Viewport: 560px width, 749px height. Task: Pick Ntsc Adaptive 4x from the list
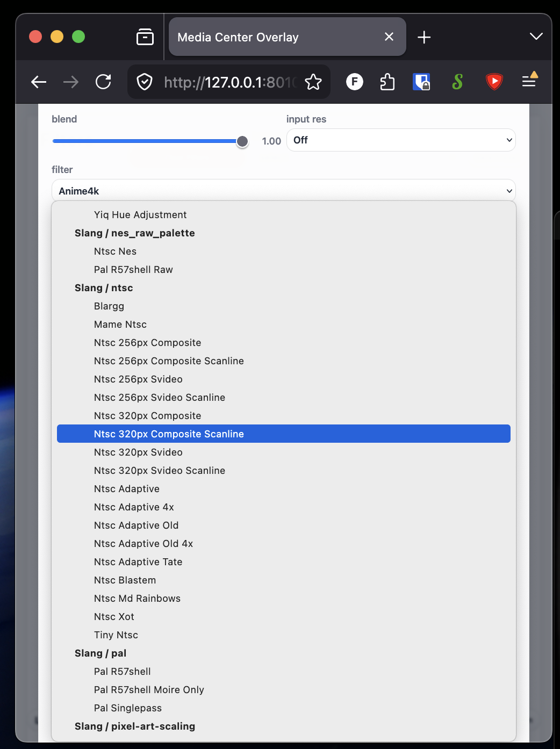click(x=134, y=507)
